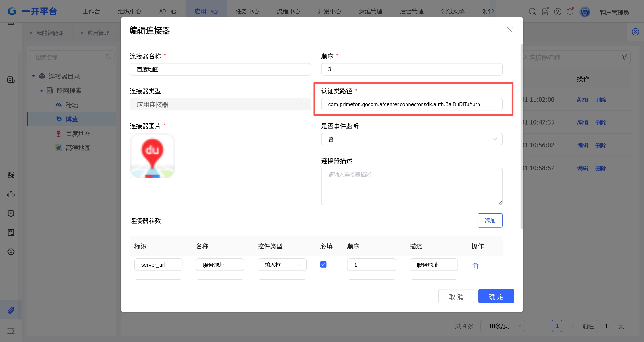Click the robot icon in left sidebar
This screenshot has height=342, width=644.
point(11,194)
